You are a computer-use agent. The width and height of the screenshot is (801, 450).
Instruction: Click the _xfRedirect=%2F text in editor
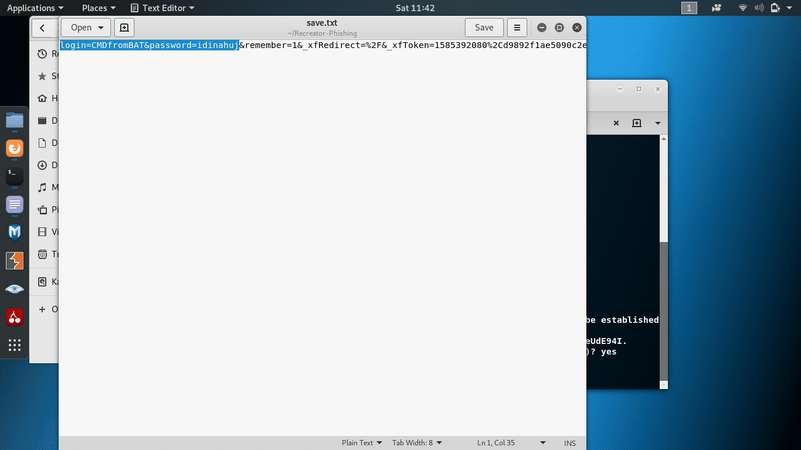coord(341,45)
